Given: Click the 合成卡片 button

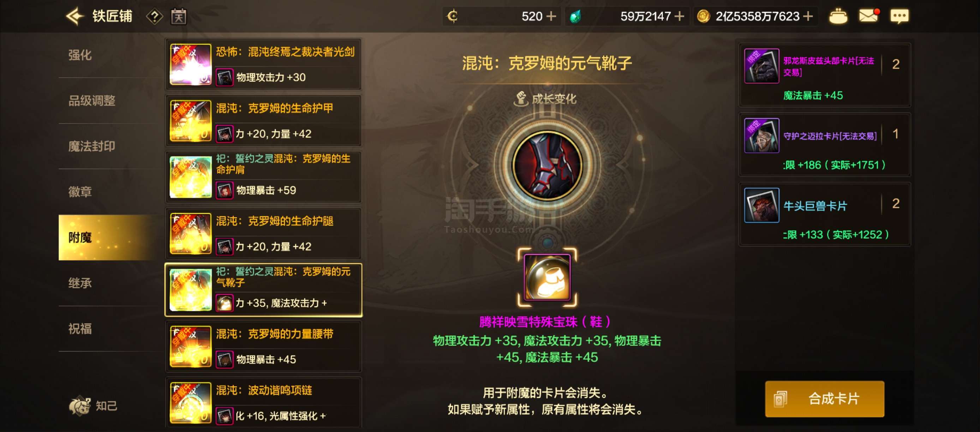Looking at the screenshot, I should pyautogui.click(x=824, y=399).
